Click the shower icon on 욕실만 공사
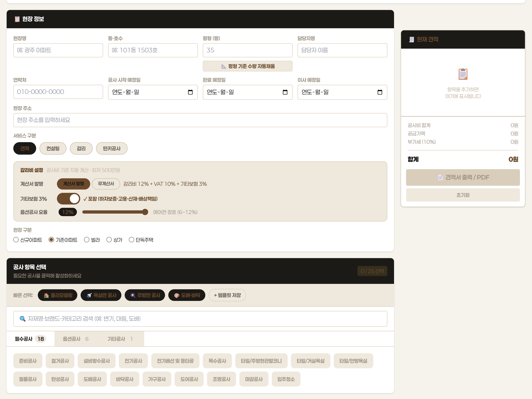This screenshot has height=399, width=532. 89,295
